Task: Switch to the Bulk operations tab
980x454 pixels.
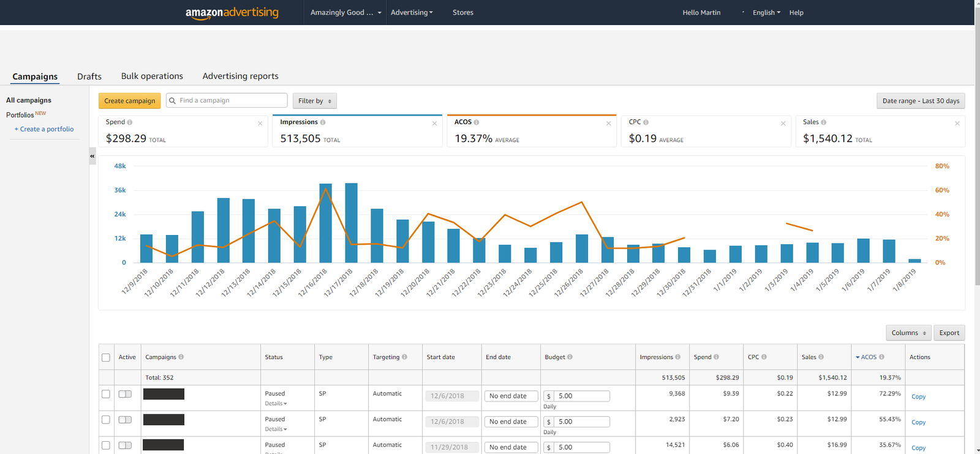Action: [152, 76]
